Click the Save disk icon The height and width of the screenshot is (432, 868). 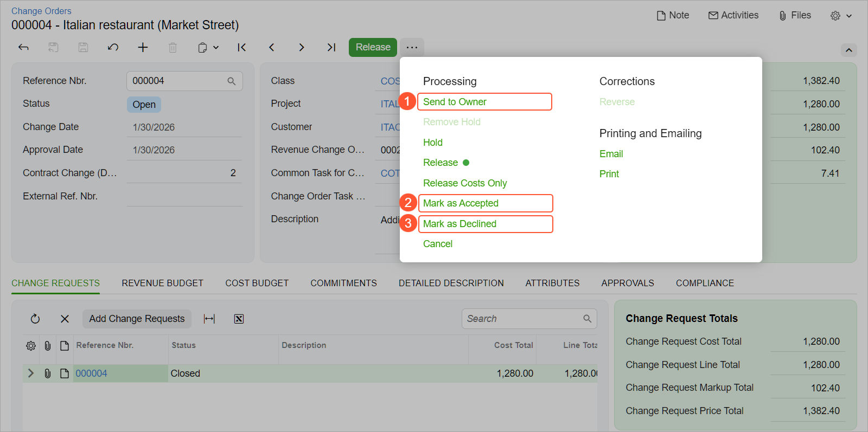click(x=83, y=47)
